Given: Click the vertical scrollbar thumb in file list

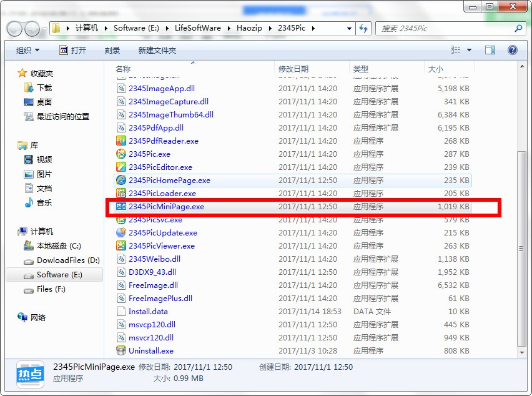Looking at the screenshot, I should click(521, 249).
